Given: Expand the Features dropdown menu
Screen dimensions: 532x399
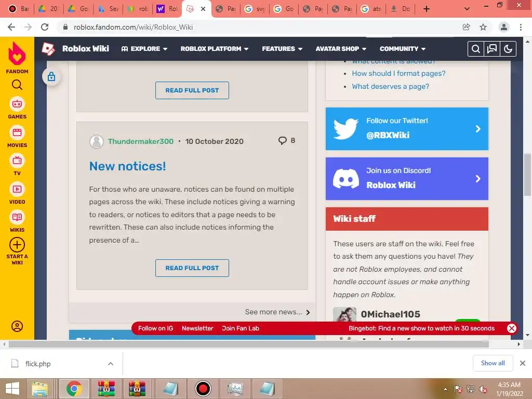Looking at the screenshot, I should [x=282, y=49].
